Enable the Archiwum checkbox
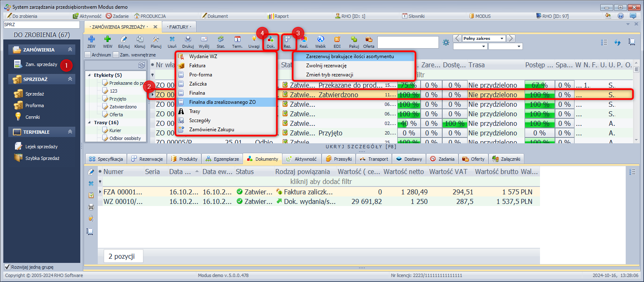644x282 pixels. point(87,55)
